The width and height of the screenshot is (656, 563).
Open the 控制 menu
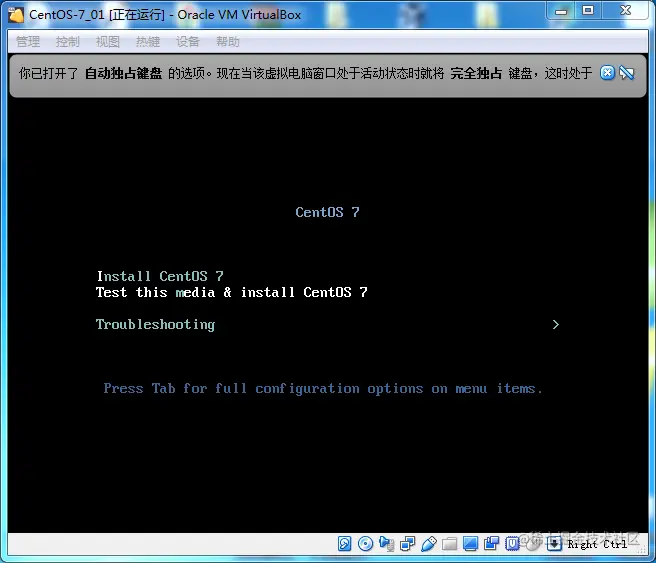(x=68, y=42)
